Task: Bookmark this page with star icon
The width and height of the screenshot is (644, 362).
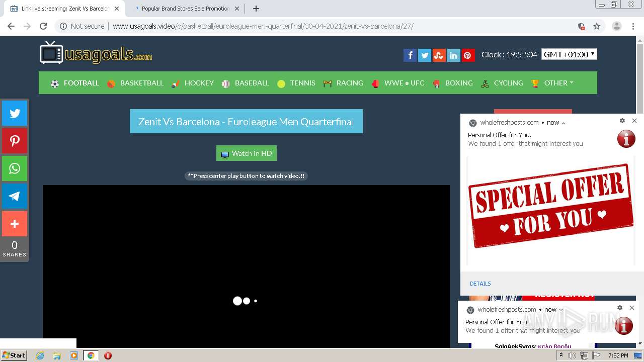Action: click(597, 26)
